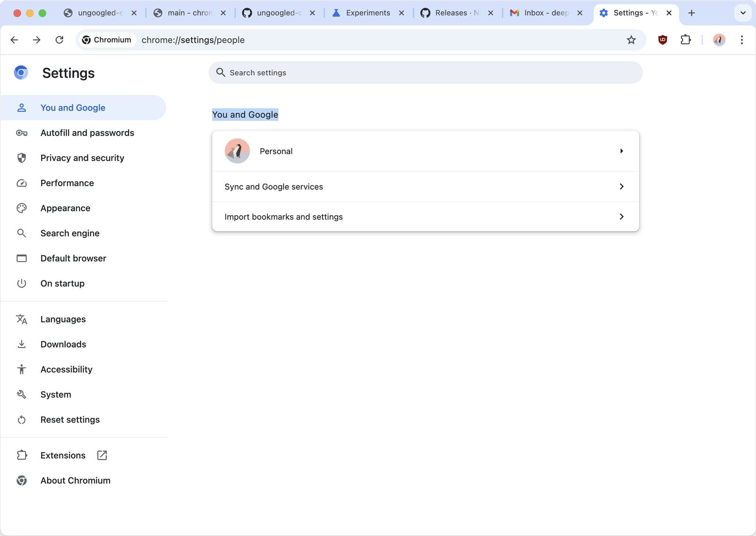This screenshot has height=536, width=756.
Task: Bookmark this page using the star icon
Action: 631,40
